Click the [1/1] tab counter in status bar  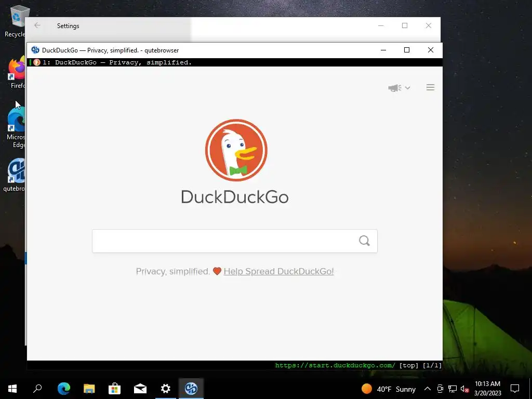click(432, 365)
